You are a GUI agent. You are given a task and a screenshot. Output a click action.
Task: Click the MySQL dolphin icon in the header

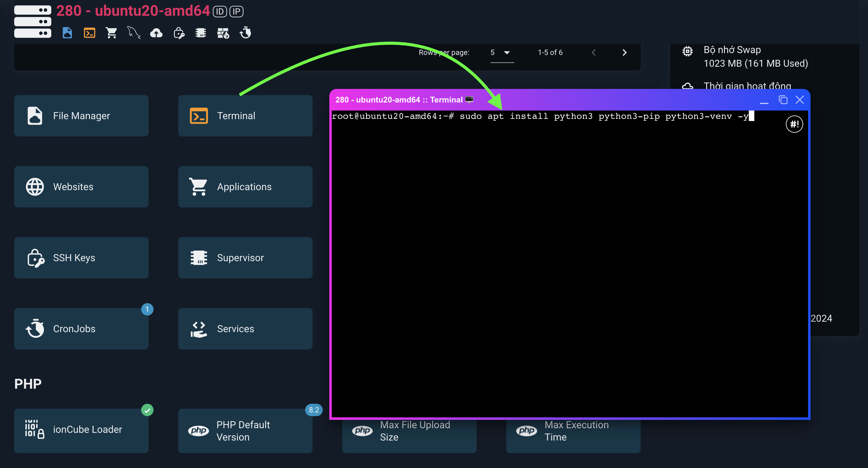pyautogui.click(x=134, y=33)
